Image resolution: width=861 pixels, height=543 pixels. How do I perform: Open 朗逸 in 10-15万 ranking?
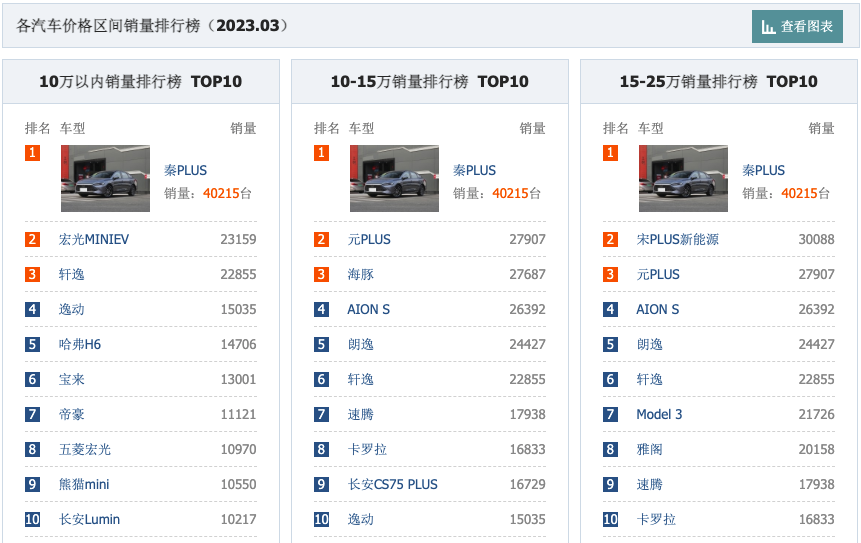(x=360, y=344)
